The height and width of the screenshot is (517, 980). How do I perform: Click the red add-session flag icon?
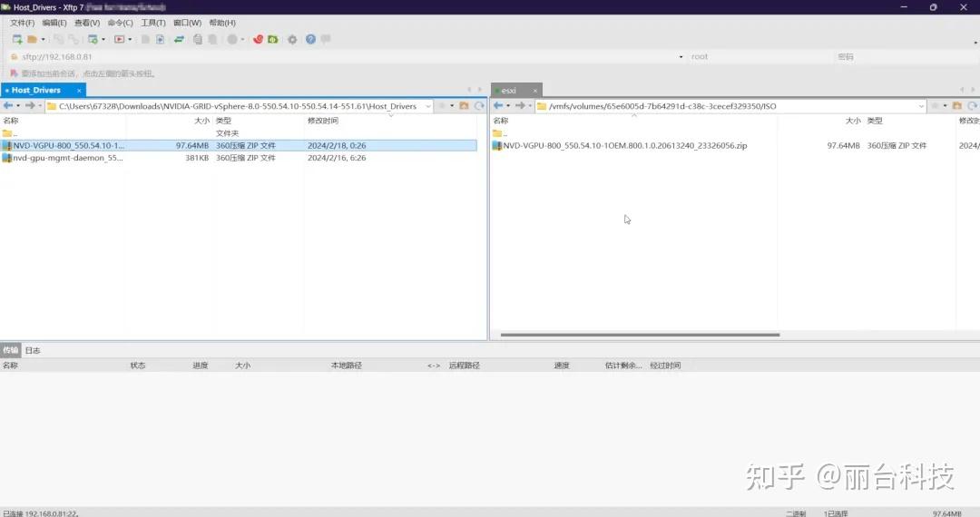pos(14,73)
